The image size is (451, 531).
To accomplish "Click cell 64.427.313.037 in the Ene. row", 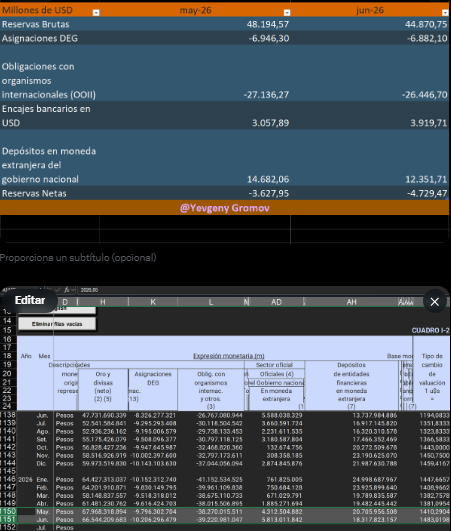I will tap(104, 480).
